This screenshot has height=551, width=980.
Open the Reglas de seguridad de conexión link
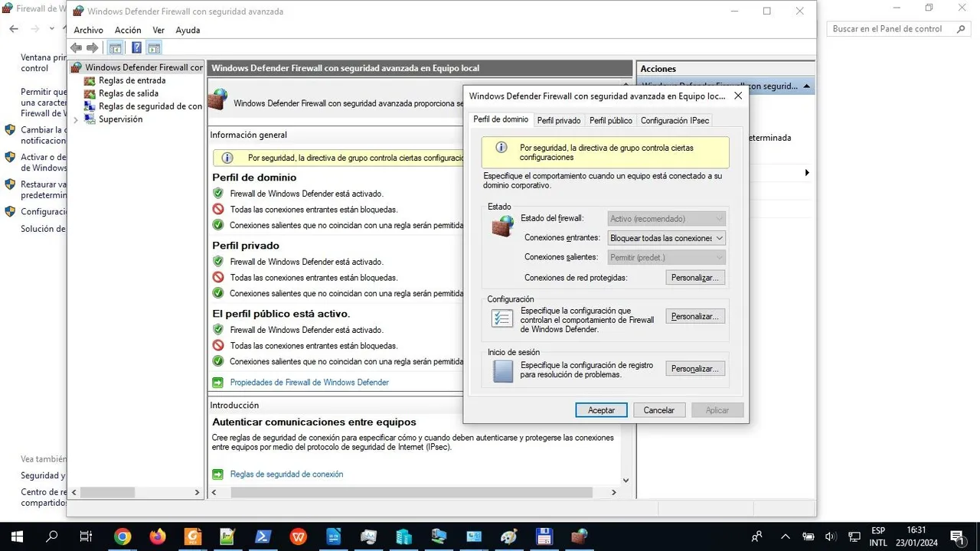[286, 474]
